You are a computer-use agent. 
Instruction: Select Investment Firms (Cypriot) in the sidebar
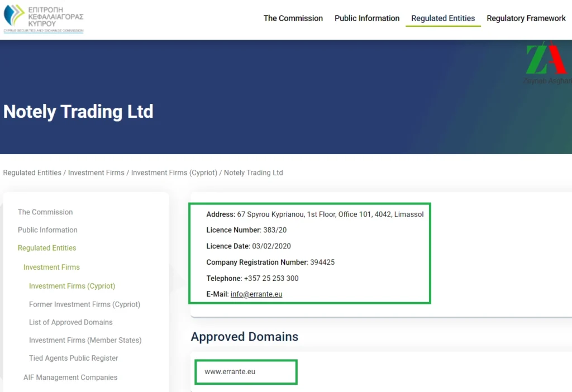(x=72, y=286)
